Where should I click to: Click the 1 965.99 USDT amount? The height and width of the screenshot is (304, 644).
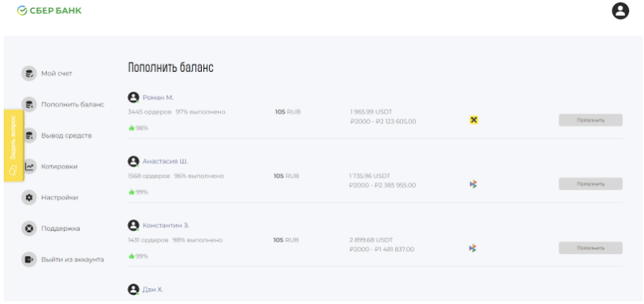(371, 112)
